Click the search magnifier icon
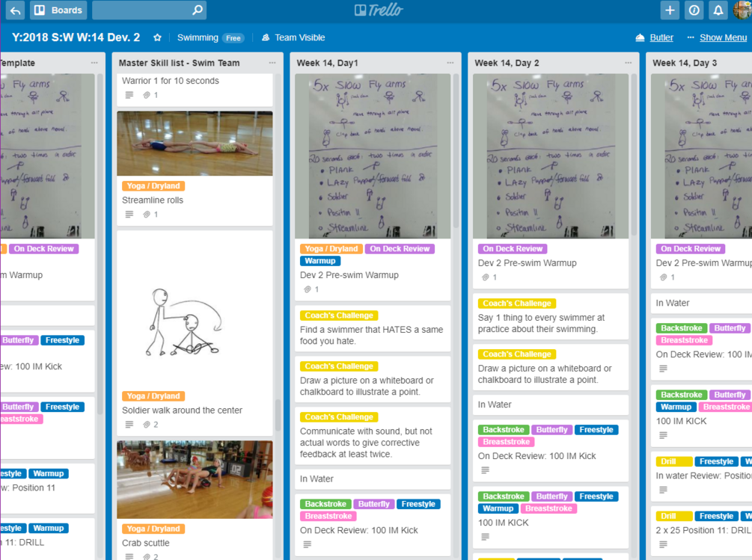The height and width of the screenshot is (560, 752). pos(197,10)
